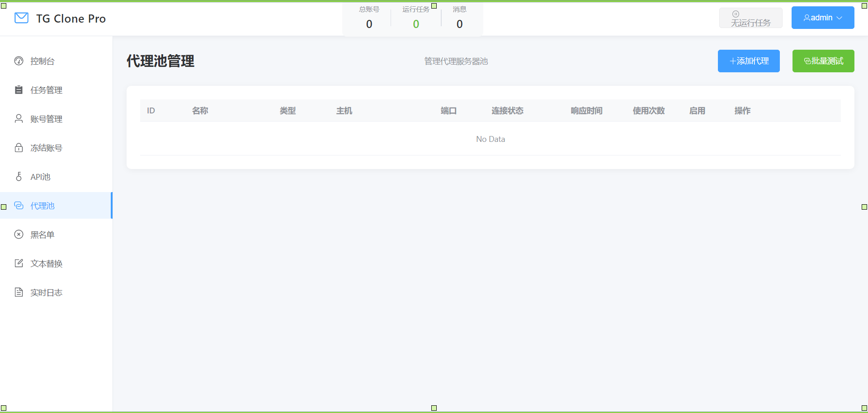Go to the 账号管理 page
This screenshot has width=868, height=413.
tap(47, 119)
